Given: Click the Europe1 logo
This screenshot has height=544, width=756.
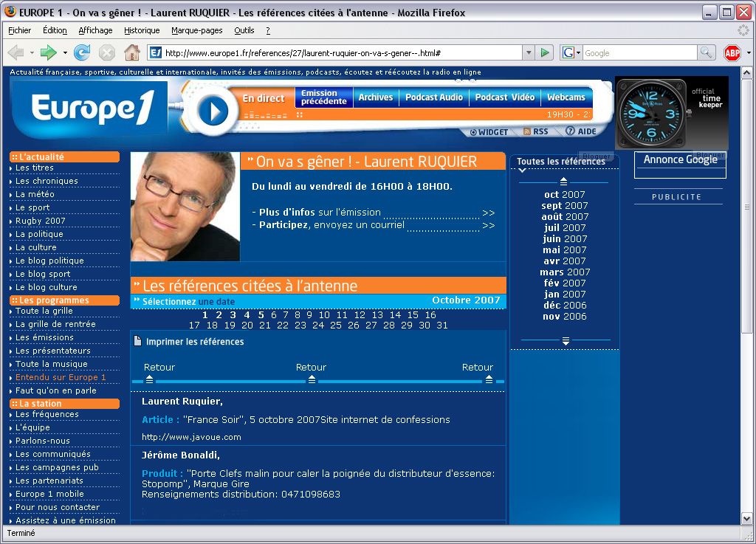Looking at the screenshot, I should click(x=93, y=107).
